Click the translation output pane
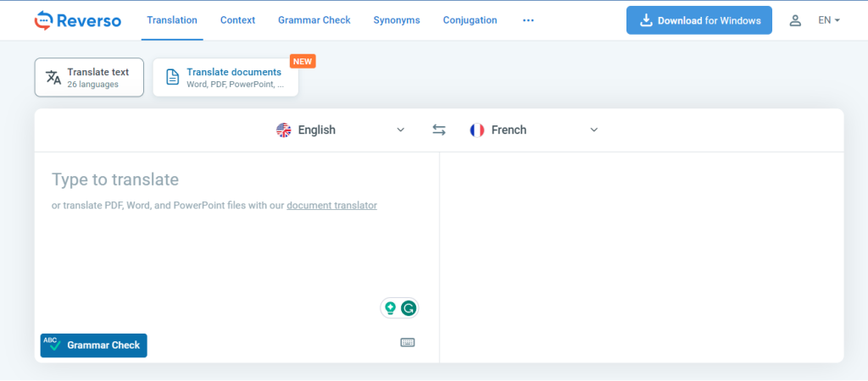Viewport: 868px width, 381px height. click(642, 257)
